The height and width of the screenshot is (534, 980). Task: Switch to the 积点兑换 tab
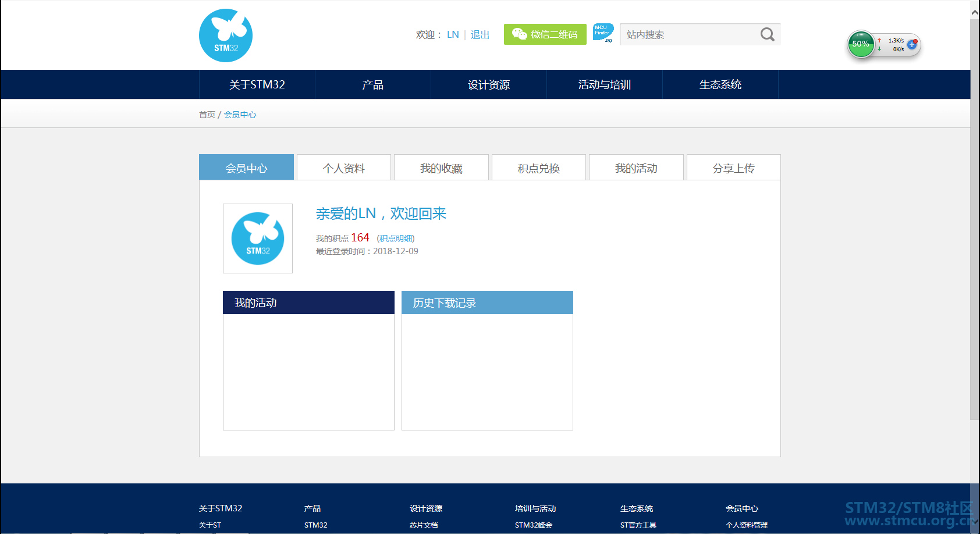pyautogui.click(x=539, y=168)
